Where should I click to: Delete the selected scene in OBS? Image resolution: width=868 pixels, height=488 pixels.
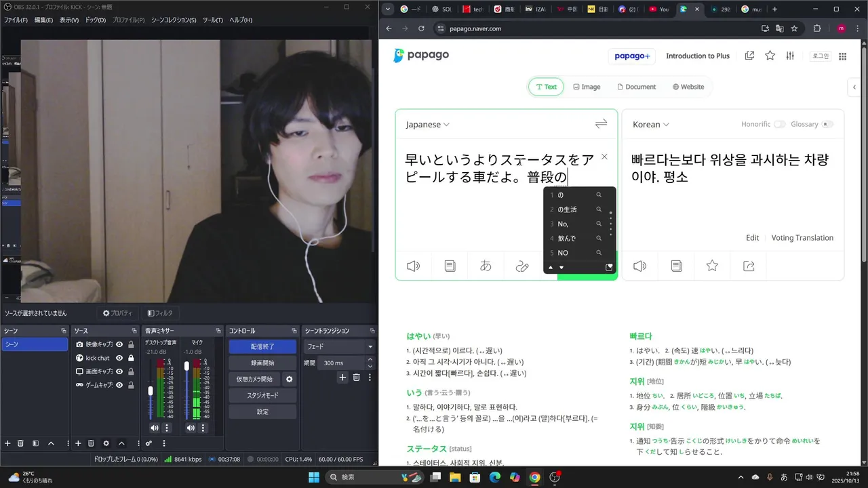(x=20, y=443)
